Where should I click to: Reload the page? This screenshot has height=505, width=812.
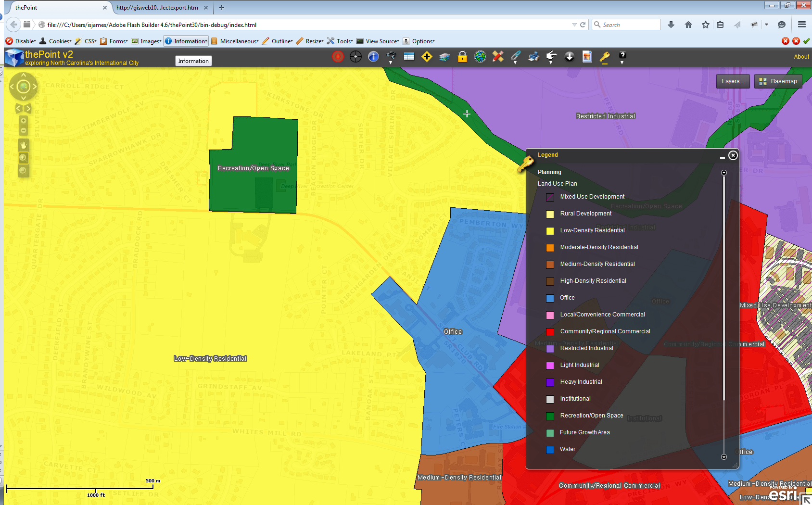click(583, 25)
